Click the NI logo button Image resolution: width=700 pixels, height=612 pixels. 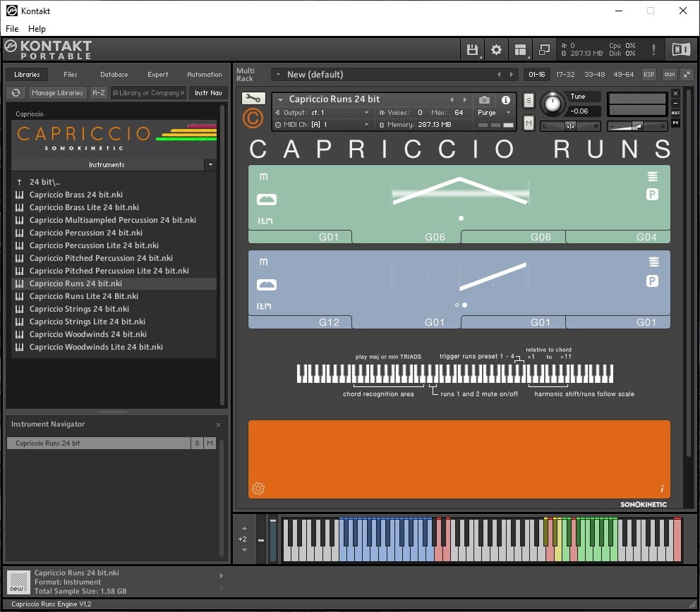point(681,49)
